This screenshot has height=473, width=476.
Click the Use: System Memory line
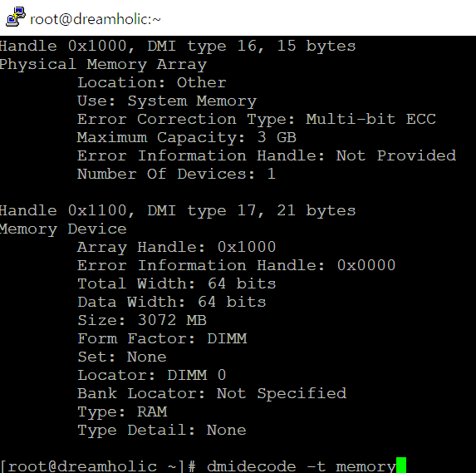coord(167,101)
